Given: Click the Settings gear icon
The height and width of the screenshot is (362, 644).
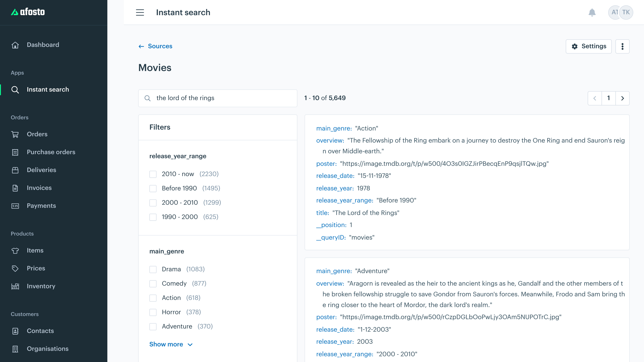Looking at the screenshot, I should pos(575,46).
